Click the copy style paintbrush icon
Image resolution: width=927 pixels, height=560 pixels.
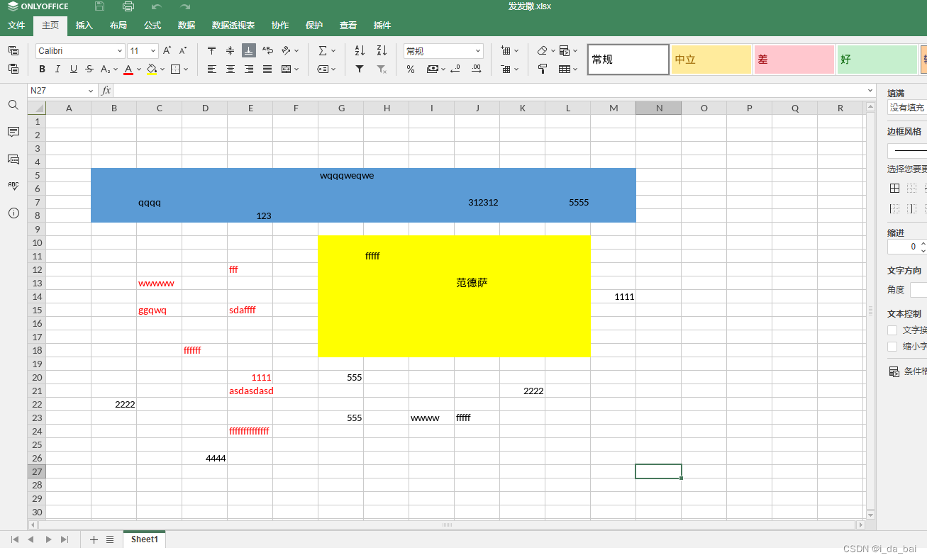[x=543, y=69]
